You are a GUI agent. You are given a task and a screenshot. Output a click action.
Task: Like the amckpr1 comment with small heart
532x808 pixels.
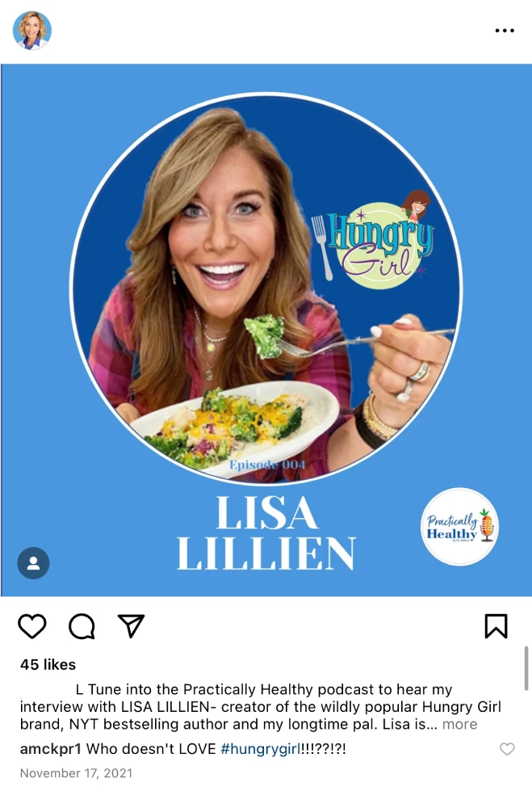point(507,749)
